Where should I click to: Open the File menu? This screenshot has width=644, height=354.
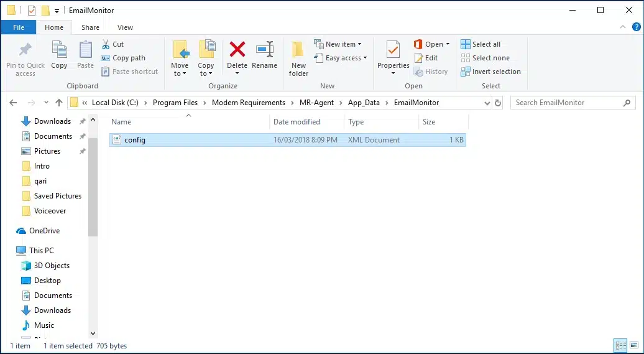pyautogui.click(x=19, y=27)
